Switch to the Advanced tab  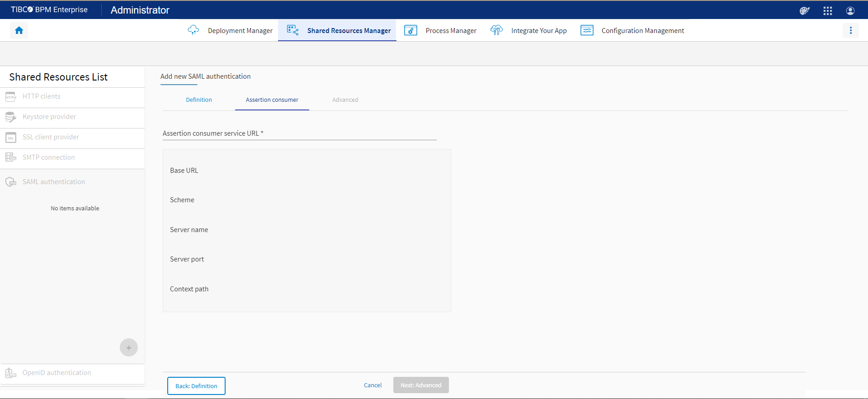coord(345,100)
